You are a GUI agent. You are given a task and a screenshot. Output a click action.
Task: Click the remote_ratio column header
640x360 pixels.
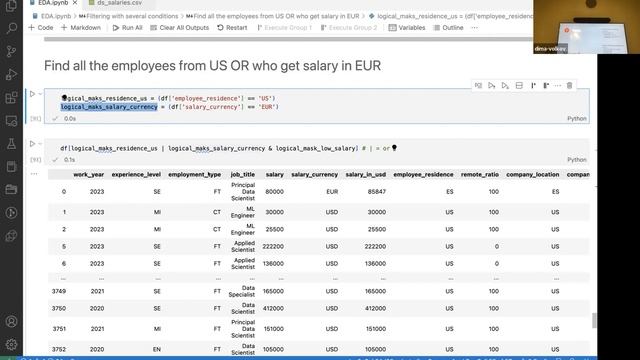(480, 174)
